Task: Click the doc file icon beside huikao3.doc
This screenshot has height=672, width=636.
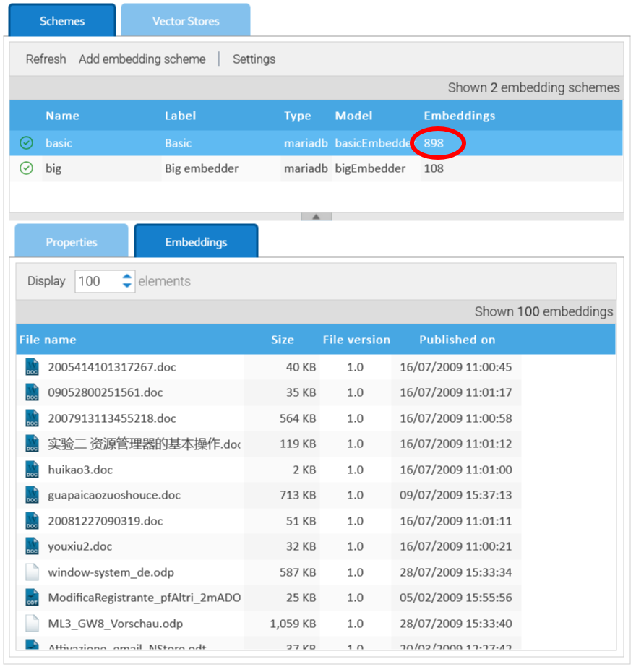Action: tap(32, 470)
